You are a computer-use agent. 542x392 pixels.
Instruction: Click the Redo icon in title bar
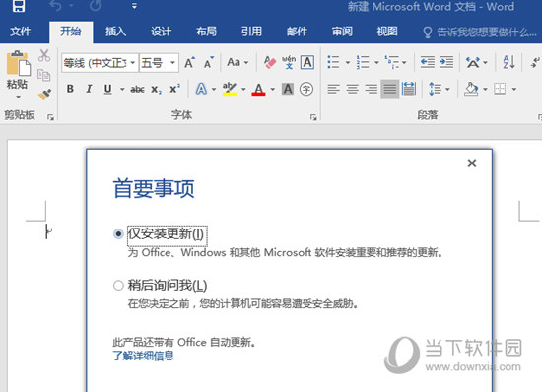pyautogui.click(x=96, y=5)
